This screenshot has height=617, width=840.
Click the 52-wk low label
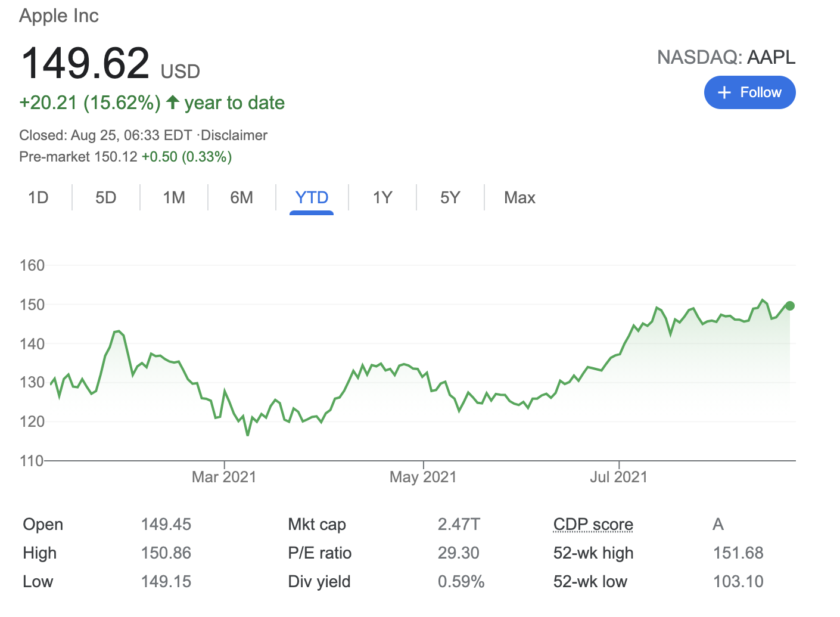590,582
